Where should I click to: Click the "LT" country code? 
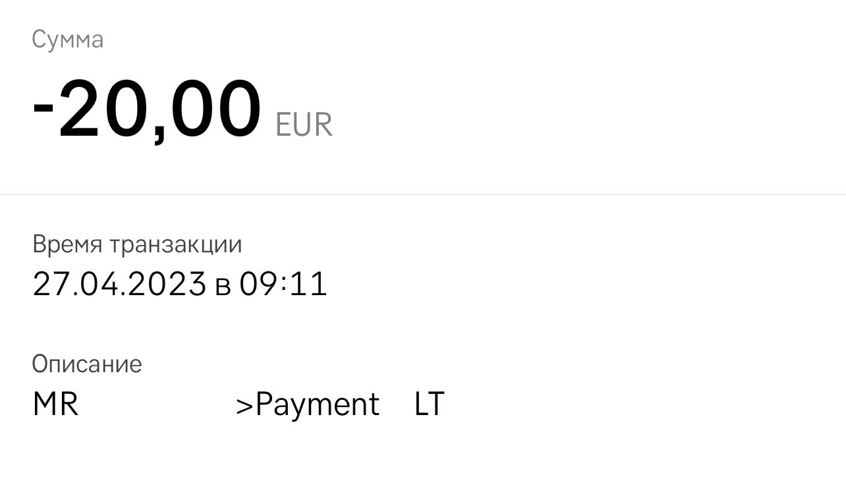430,405
